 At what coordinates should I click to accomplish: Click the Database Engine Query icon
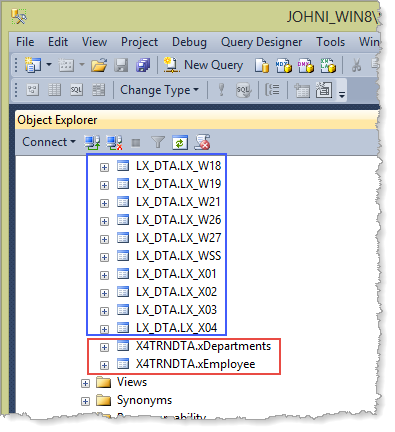click(x=262, y=66)
